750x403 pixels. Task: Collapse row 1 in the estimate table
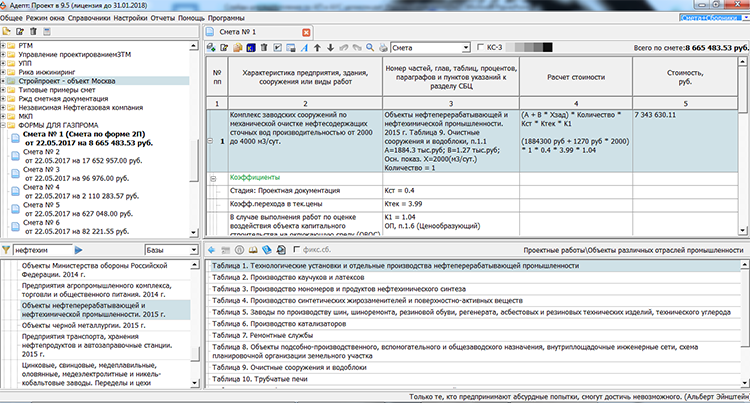tap(210, 141)
